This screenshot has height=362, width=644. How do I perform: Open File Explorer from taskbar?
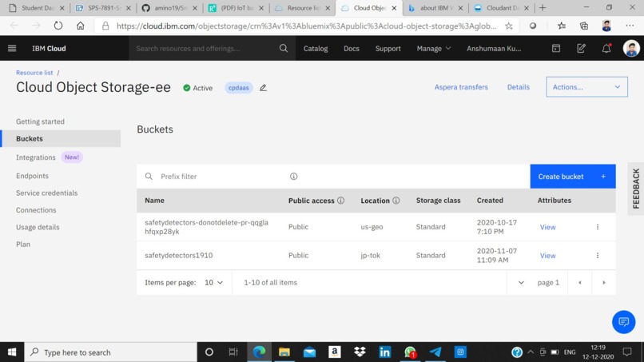pos(284,352)
